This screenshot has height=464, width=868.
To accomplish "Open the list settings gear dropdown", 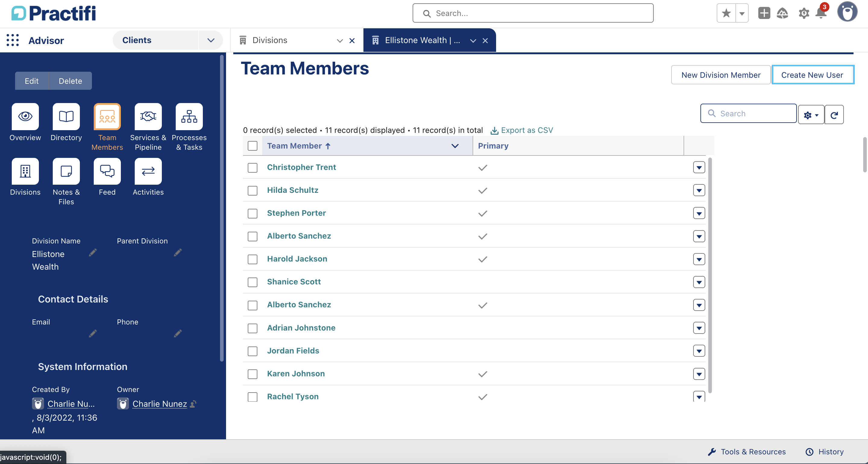I will (x=811, y=115).
